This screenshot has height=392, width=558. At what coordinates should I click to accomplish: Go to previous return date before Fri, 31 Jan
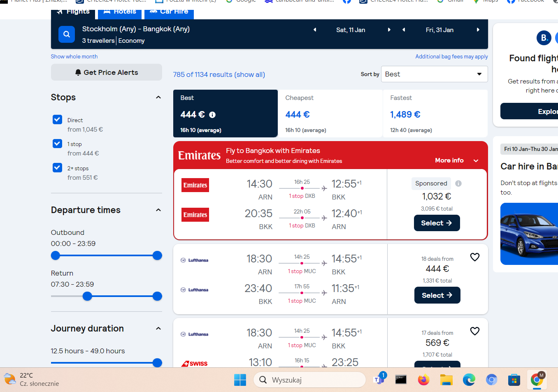(x=404, y=30)
